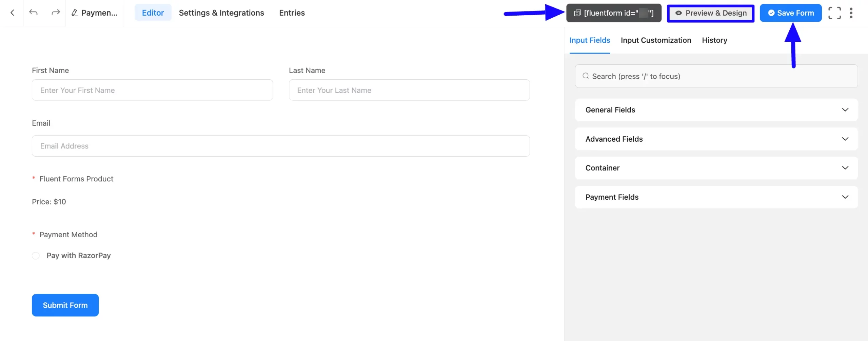Open the Input Customization tab
Image resolution: width=868 pixels, height=341 pixels.
(655, 40)
